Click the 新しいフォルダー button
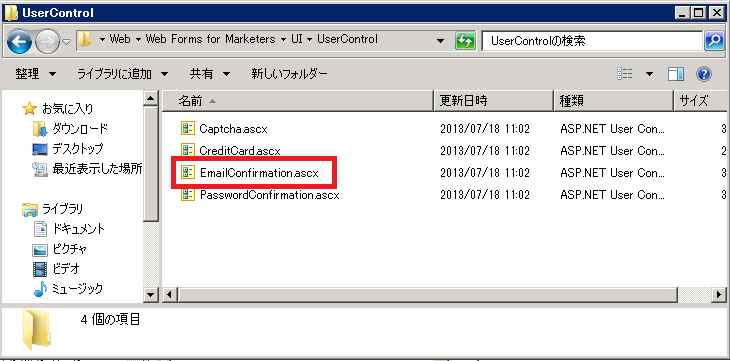 point(290,74)
